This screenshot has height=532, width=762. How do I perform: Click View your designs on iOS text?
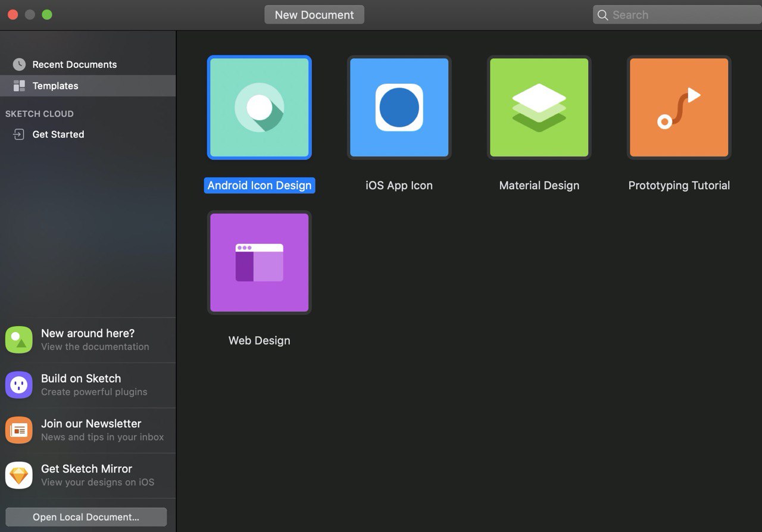pos(98,483)
